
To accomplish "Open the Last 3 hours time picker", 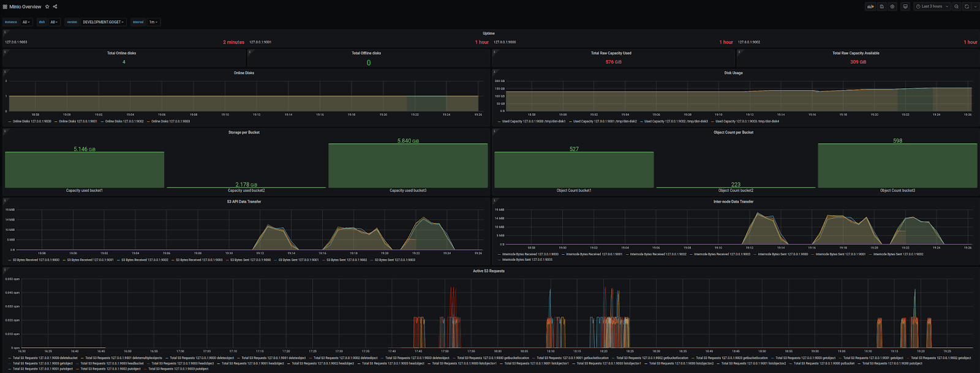I will 932,7.
